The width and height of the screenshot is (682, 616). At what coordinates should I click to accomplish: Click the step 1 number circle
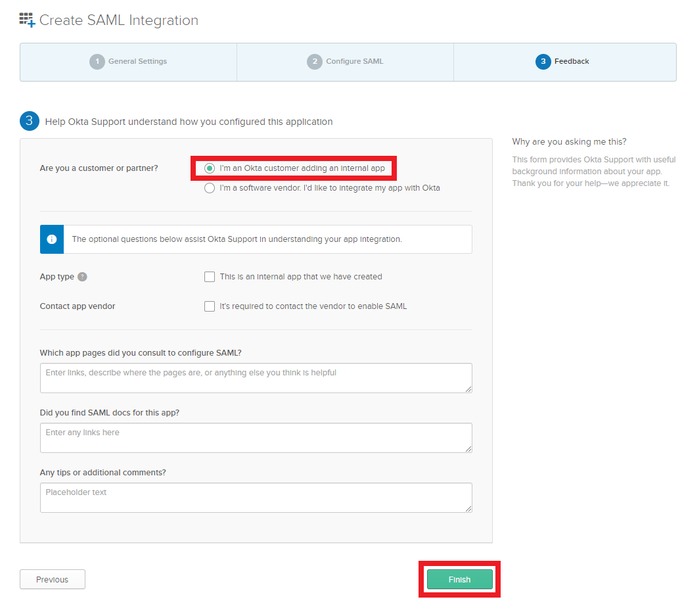(x=97, y=62)
